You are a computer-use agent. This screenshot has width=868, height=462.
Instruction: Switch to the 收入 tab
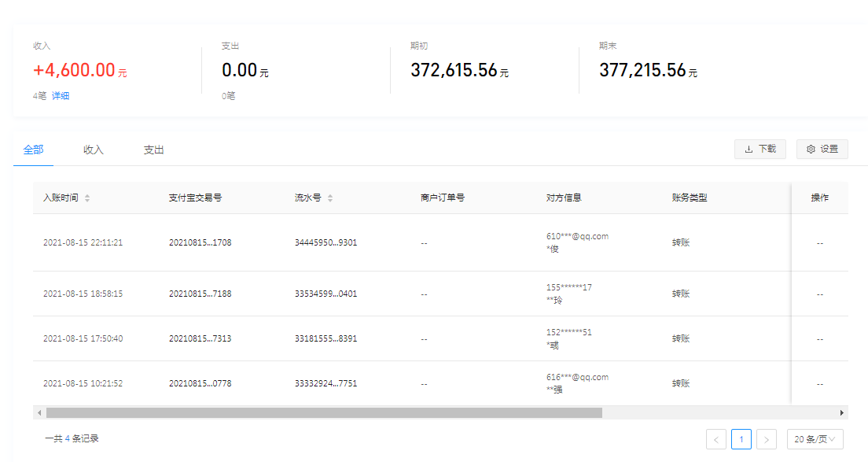[94, 150]
